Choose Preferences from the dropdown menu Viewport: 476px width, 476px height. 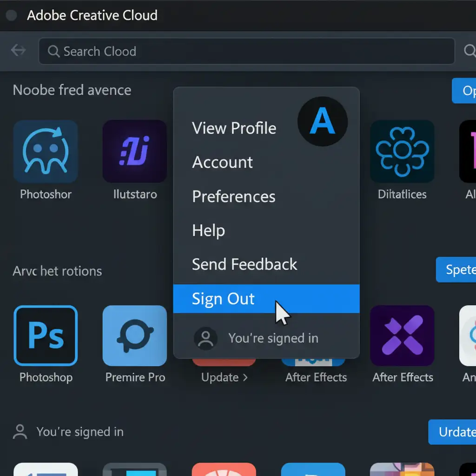coord(233,197)
